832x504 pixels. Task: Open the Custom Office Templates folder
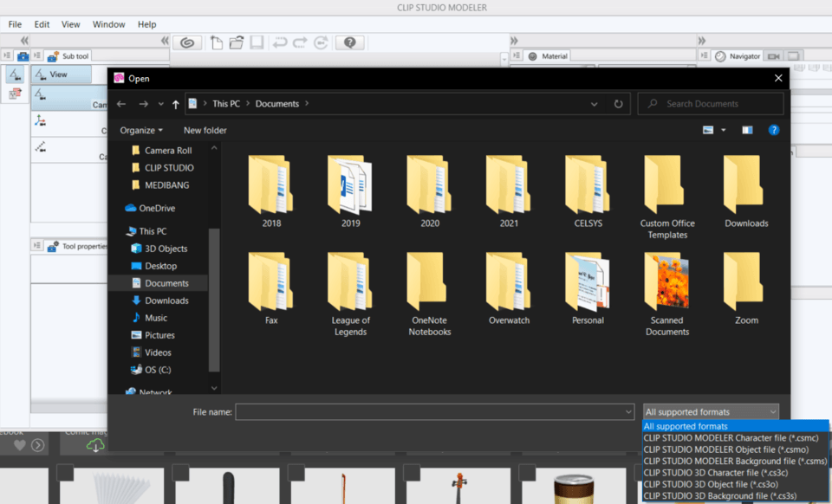667,197
